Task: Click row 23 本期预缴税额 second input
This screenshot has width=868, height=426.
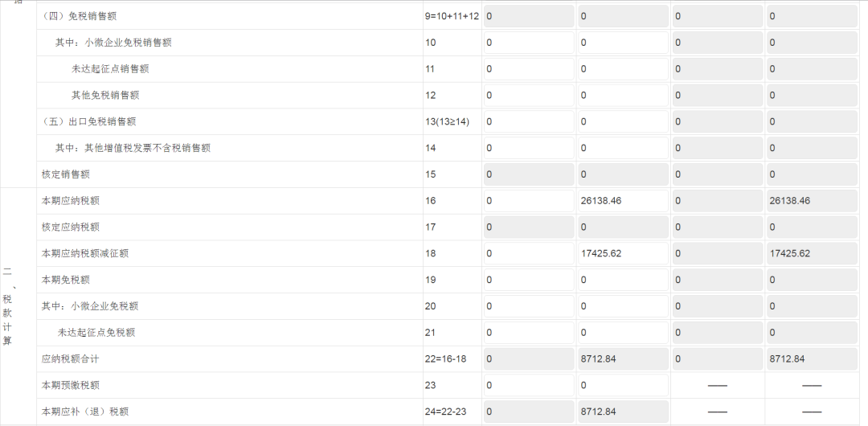Action: [623, 385]
